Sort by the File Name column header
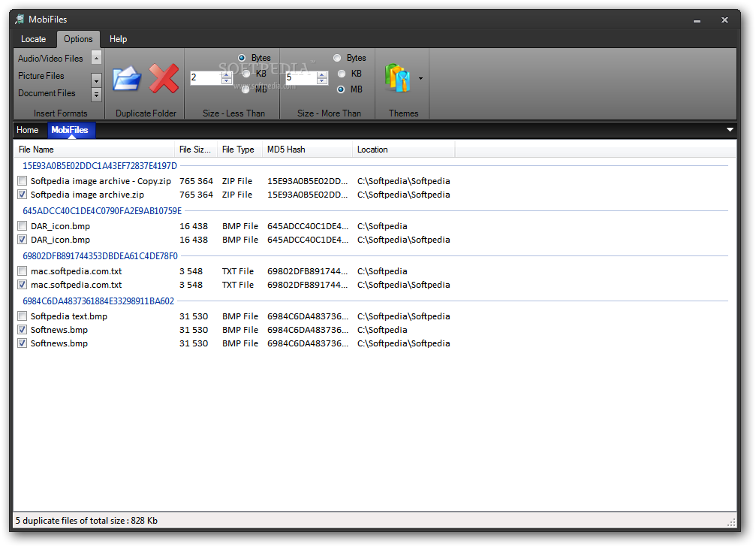 click(94, 150)
